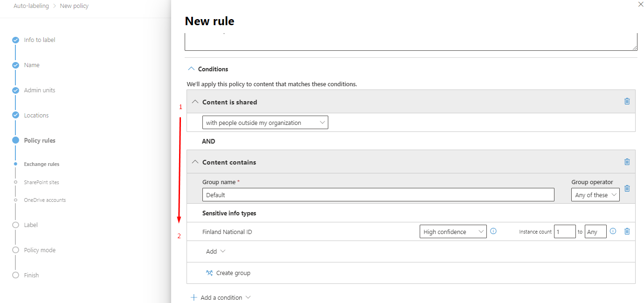This screenshot has height=303, width=644.
Task: Go to the Locations step
Action: 36,115
